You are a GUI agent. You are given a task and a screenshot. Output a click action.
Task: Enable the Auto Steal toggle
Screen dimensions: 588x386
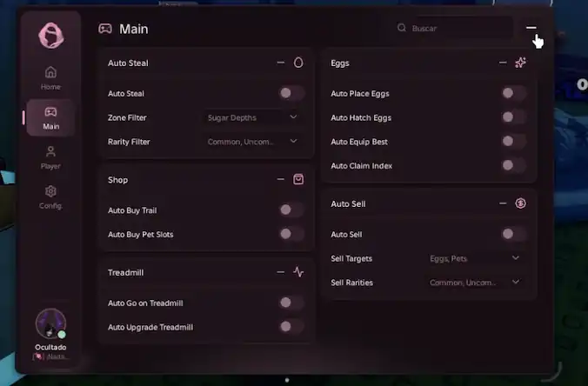(x=291, y=93)
